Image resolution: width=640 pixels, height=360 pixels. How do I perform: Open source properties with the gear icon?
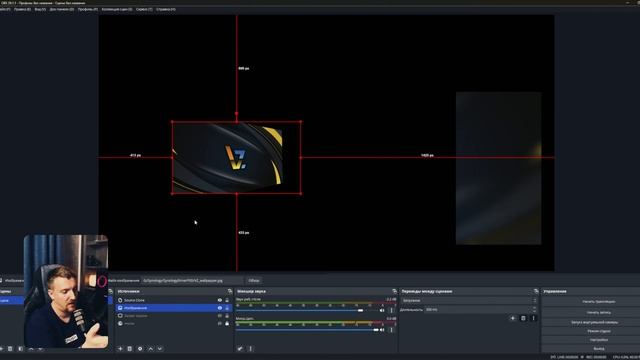[x=140, y=349]
